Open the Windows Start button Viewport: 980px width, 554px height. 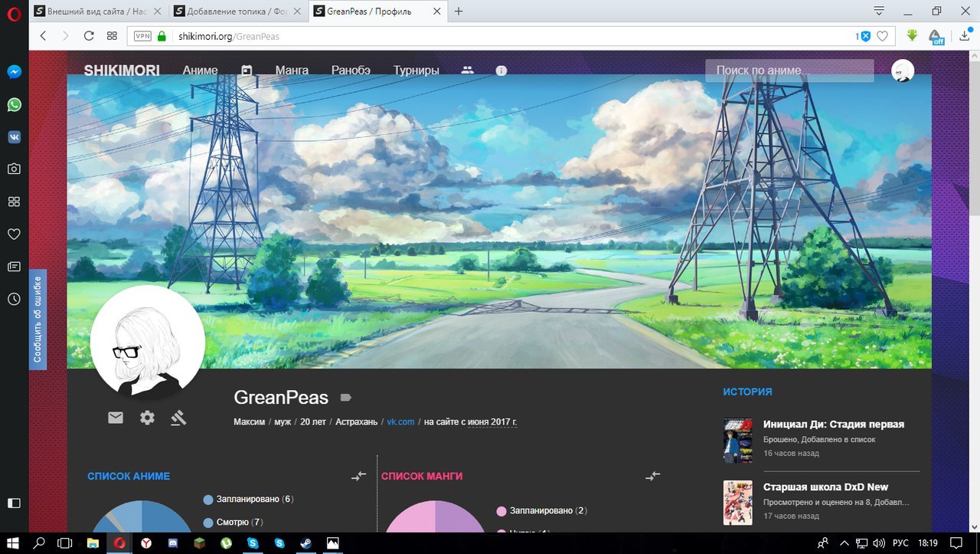pos(13,543)
